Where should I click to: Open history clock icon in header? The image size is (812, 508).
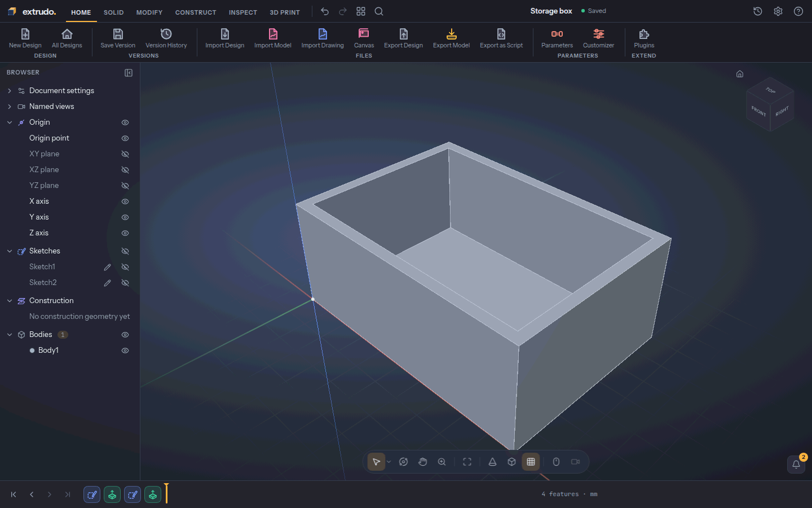[758, 11]
